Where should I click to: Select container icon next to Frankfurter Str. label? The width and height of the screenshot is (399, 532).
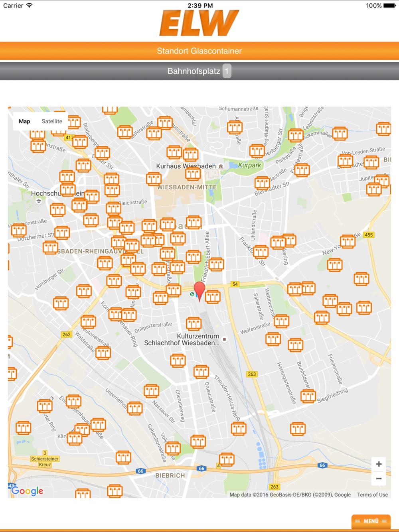tap(261, 252)
